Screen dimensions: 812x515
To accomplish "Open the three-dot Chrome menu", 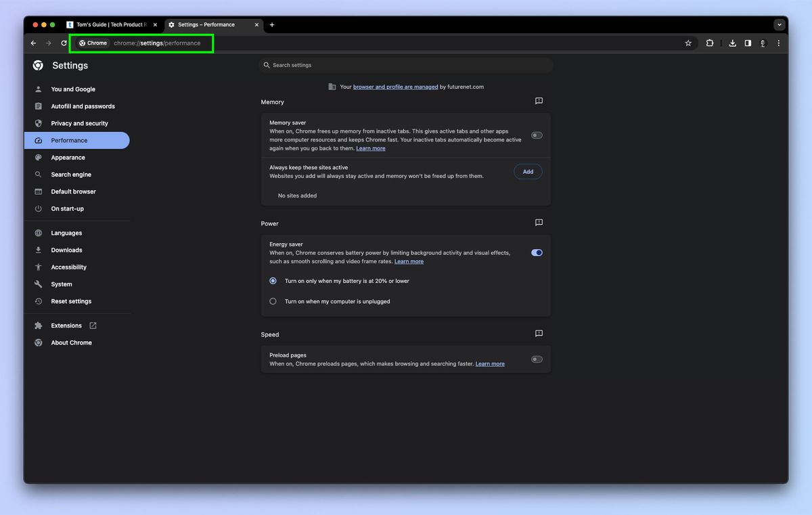I will (778, 43).
